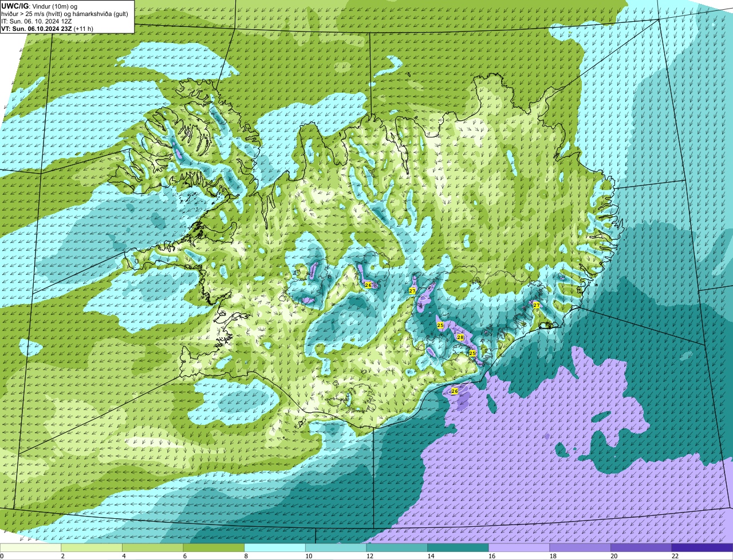This screenshot has height=560, width=733.
Task: Click the legend tick label '20'
Action: click(x=614, y=556)
